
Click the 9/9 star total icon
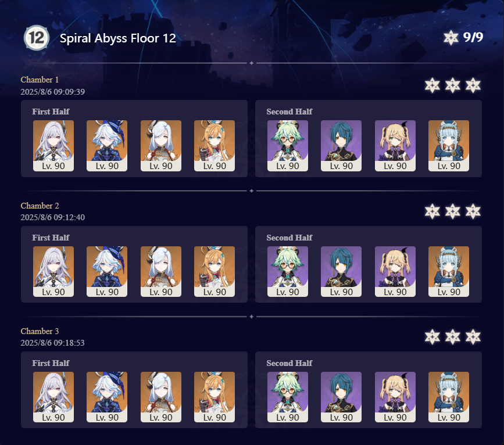pos(451,38)
